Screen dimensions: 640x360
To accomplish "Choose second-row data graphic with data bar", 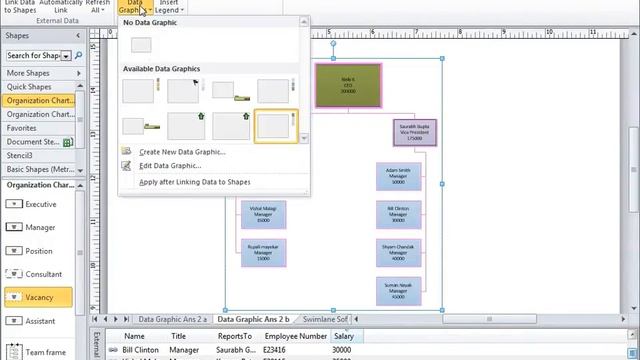I will coord(141,126).
